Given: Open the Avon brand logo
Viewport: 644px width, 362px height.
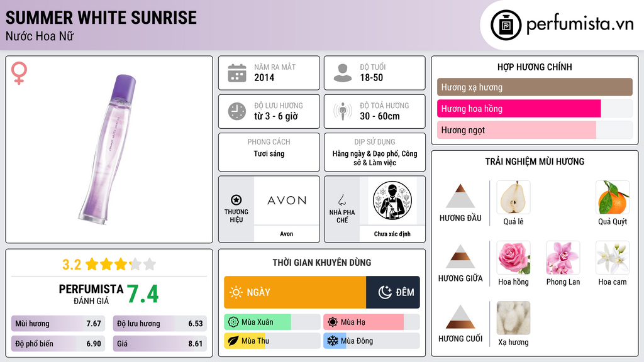Looking at the screenshot, I should 287,200.
